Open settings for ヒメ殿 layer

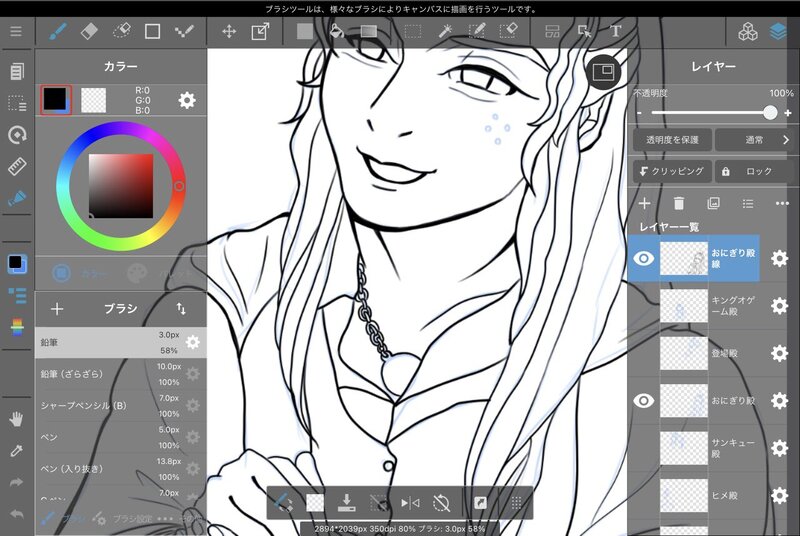(x=779, y=495)
